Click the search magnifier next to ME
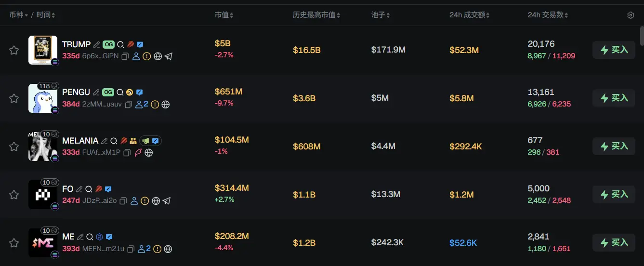Screen dimensions: 644x266 (89, 237)
